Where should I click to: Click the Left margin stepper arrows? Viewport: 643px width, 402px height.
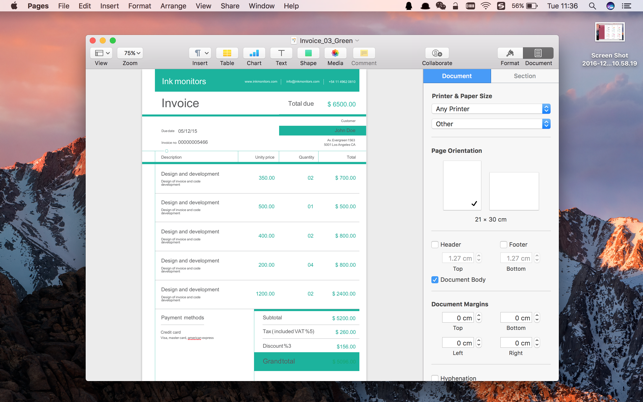pos(479,343)
